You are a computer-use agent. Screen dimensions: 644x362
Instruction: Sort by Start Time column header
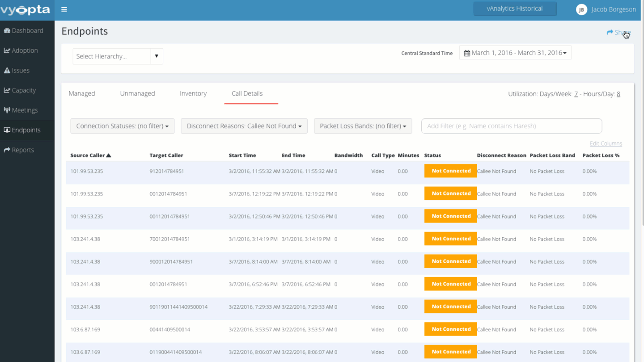click(242, 156)
